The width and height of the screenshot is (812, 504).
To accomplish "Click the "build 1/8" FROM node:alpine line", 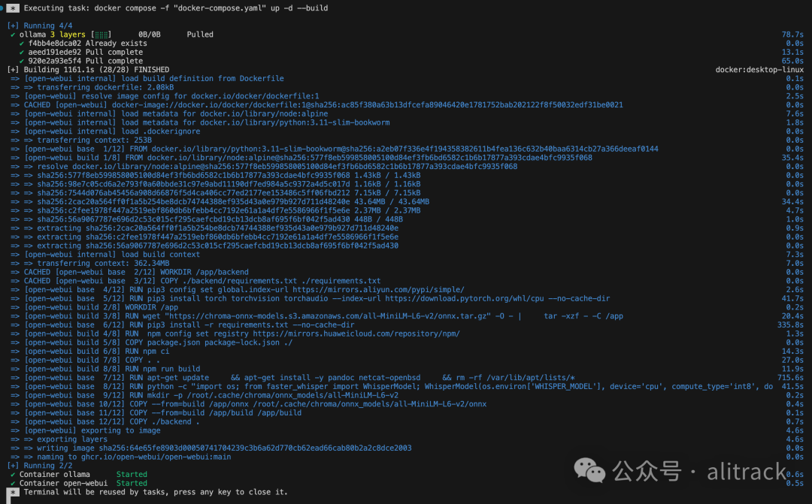I will [x=301, y=157].
